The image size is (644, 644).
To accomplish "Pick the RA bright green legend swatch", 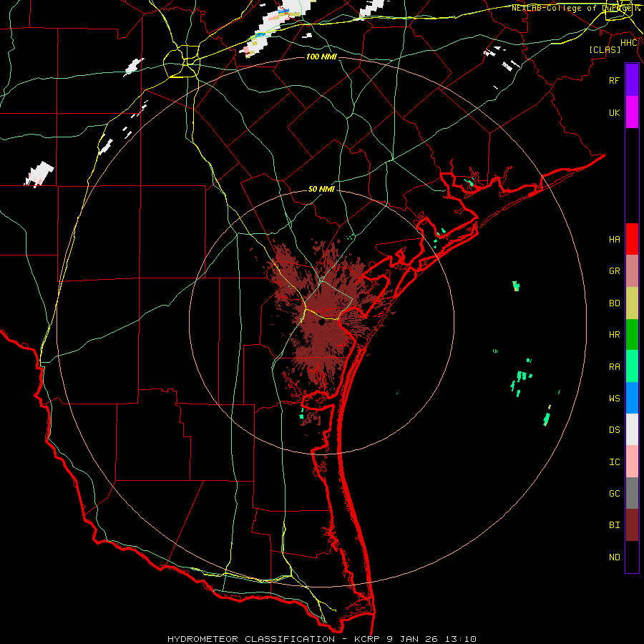I will 632,366.
